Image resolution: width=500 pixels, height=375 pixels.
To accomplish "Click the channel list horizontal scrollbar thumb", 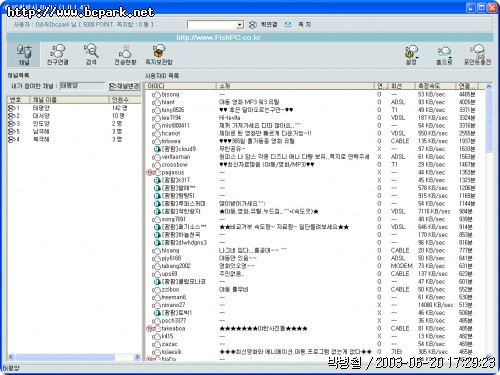I will click(x=65, y=357).
